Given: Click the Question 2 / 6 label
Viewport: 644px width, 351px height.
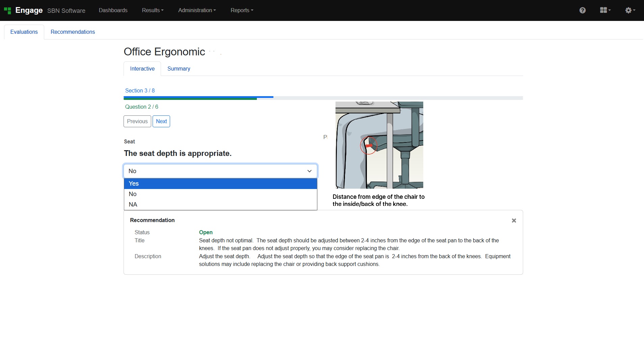Looking at the screenshot, I should [141, 107].
